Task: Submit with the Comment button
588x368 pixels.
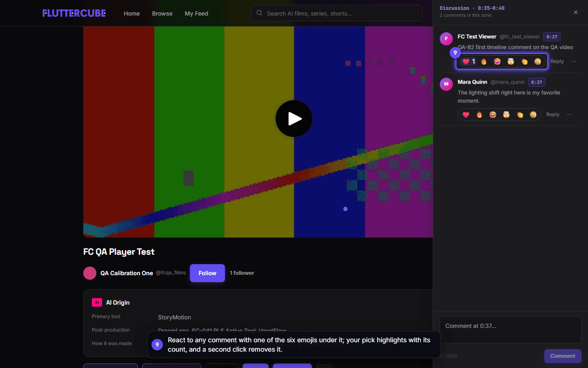Action: [563, 356]
